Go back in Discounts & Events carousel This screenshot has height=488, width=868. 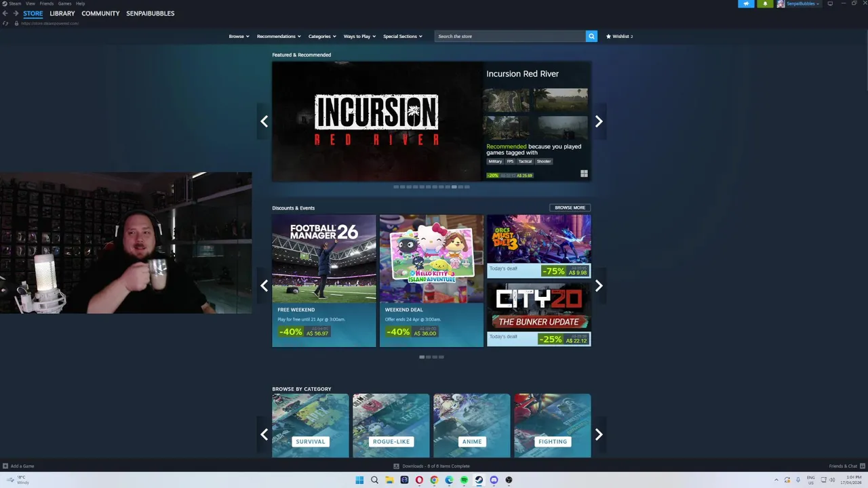tap(264, 285)
